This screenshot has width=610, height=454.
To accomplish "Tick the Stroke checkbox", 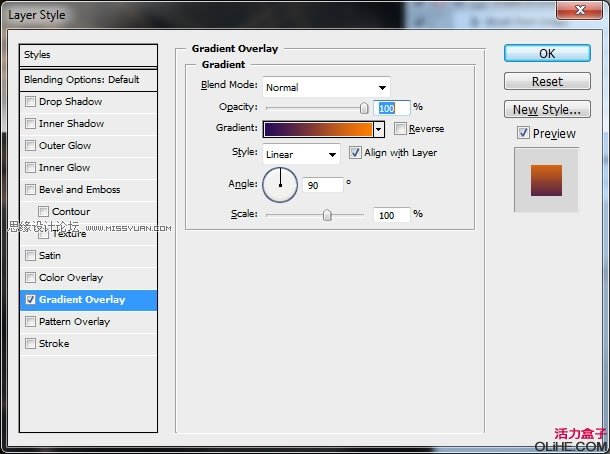I will tap(30, 344).
